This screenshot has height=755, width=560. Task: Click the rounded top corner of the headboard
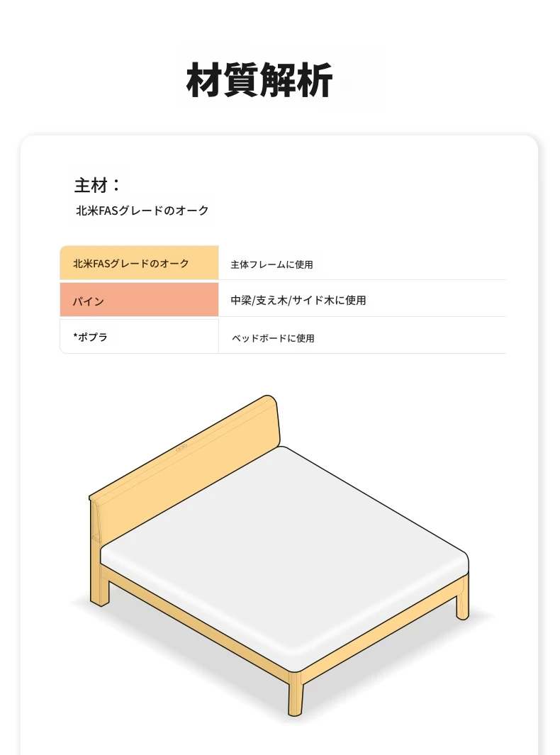pos(272,403)
